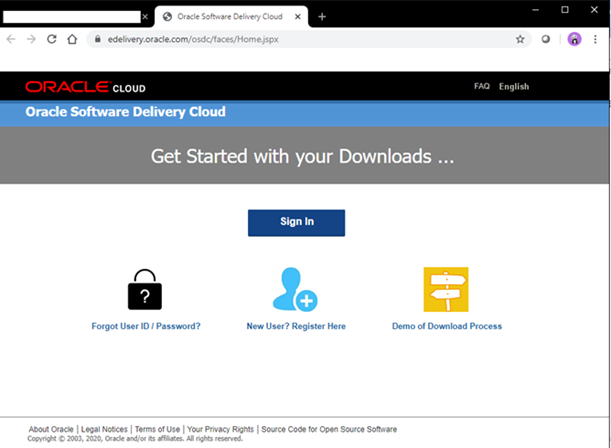Screen dimensions: 611x448
Task: Open New User? Register Here link
Action: tap(296, 326)
